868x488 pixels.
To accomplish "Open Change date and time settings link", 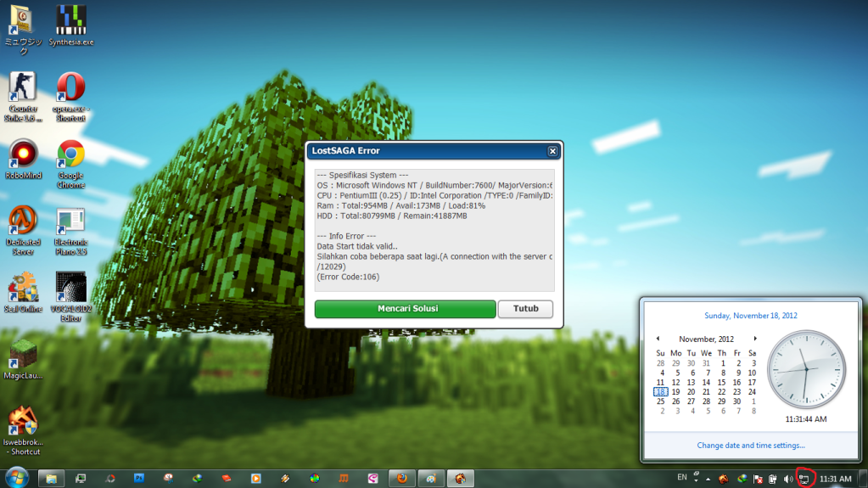I will pyautogui.click(x=751, y=446).
